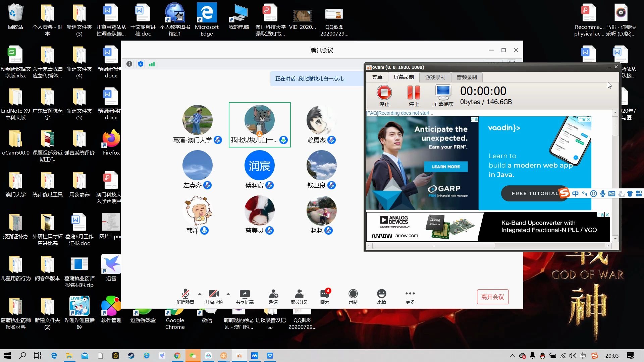The width and height of the screenshot is (644, 362).
Task: Pause recording with red bars button
Action: point(414,96)
